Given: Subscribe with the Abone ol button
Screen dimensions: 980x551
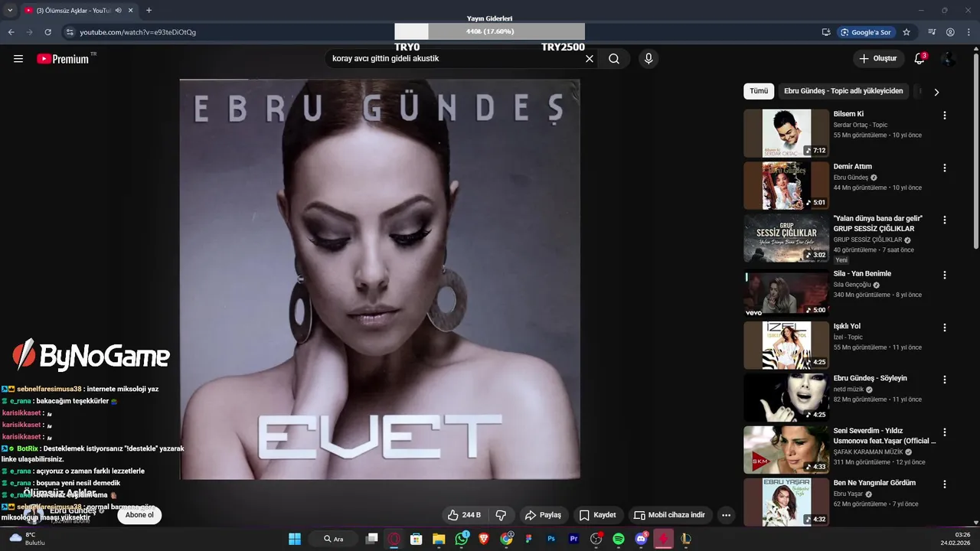Looking at the screenshot, I should tap(139, 515).
